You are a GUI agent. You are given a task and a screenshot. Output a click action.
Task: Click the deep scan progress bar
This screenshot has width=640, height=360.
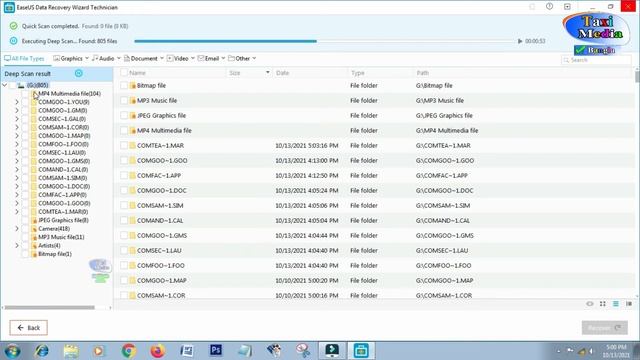pyautogui.click(x=325, y=41)
